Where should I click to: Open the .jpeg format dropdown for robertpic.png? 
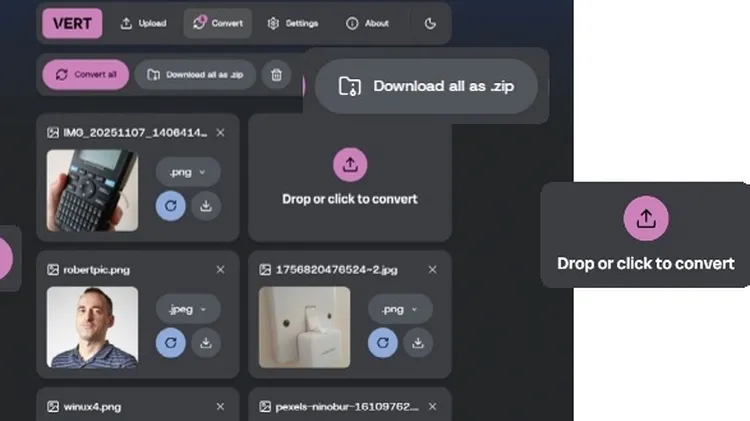coord(188,309)
